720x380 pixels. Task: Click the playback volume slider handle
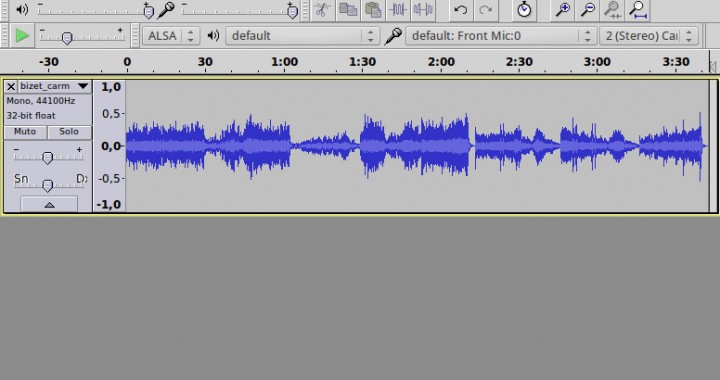click(148, 11)
